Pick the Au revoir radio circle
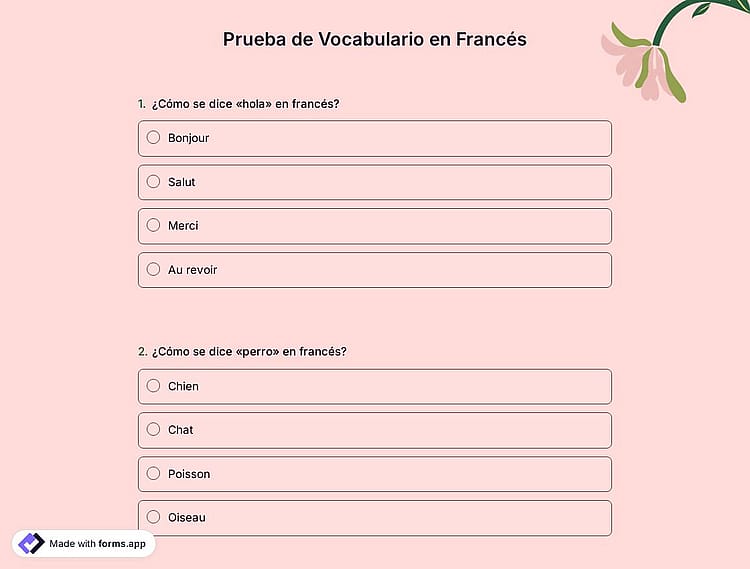This screenshot has height=569, width=750. [x=153, y=269]
